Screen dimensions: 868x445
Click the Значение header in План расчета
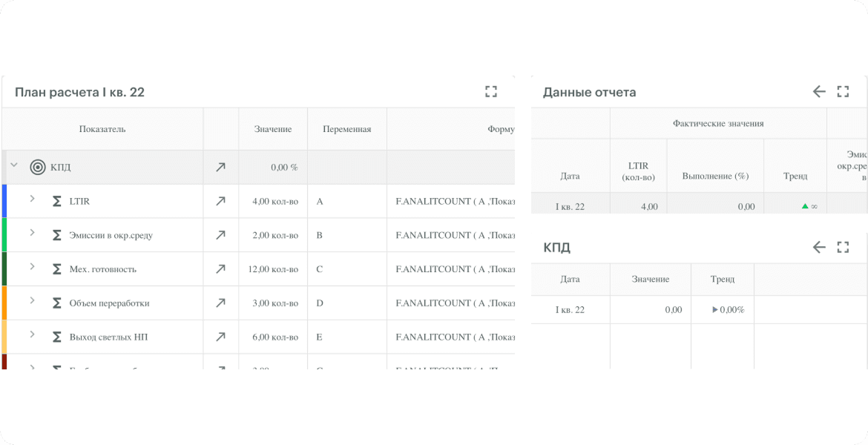pos(273,129)
